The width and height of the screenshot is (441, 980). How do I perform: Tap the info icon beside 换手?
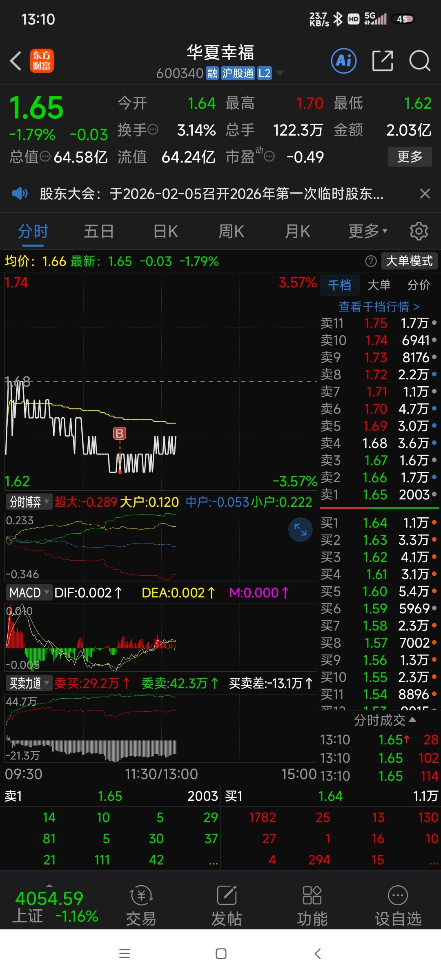pyautogui.click(x=153, y=130)
